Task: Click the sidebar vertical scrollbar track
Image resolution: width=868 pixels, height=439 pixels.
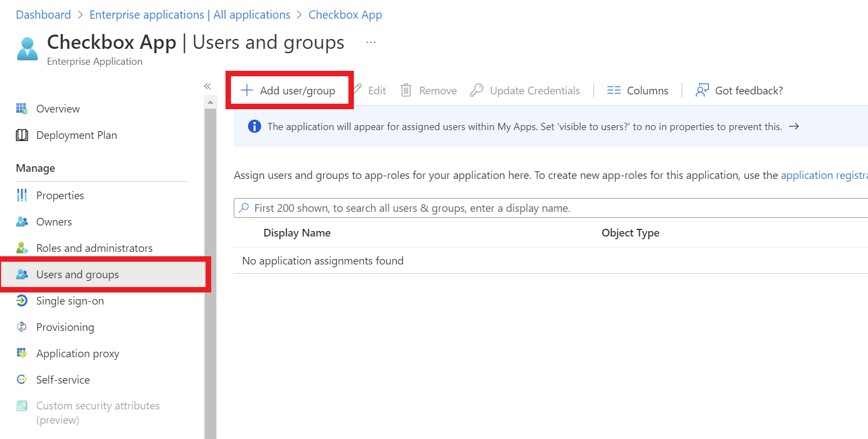Action: coord(210,273)
